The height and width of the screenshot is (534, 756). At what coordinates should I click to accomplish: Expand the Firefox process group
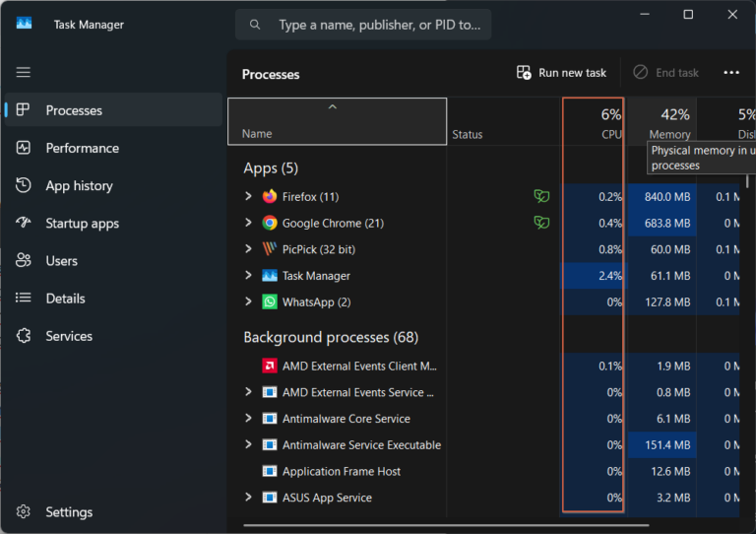(249, 197)
